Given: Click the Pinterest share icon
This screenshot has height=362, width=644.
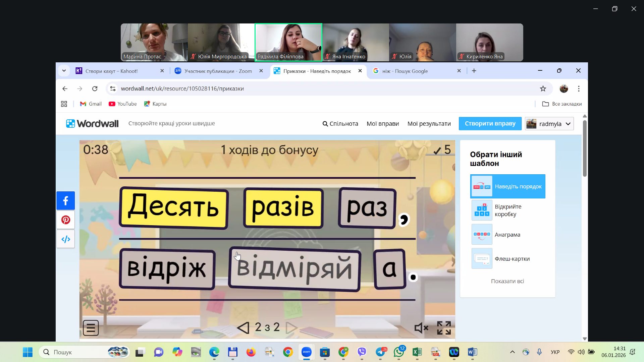Looking at the screenshot, I should [x=66, y=220].
